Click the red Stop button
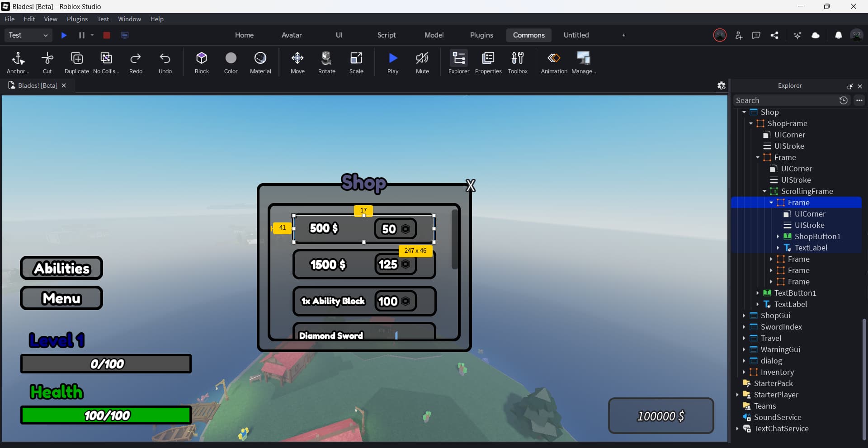This screenshot has height=448, width=868. [x=107, y=35]
